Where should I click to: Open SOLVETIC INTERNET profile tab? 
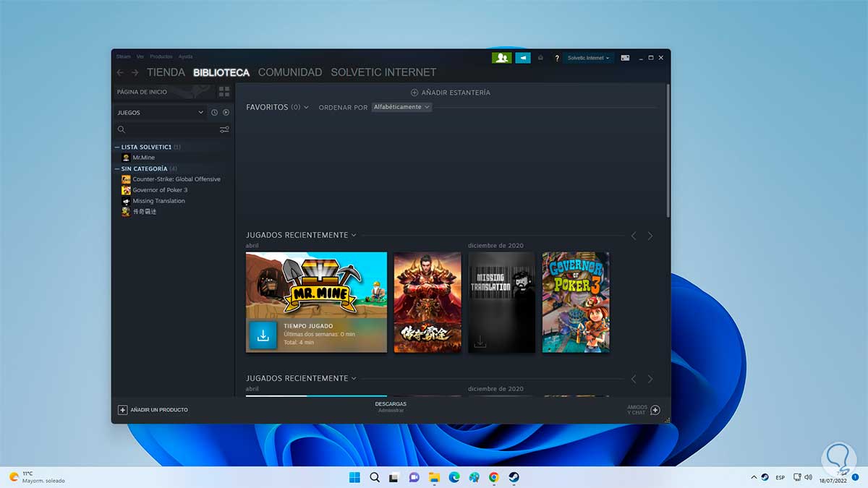pyautogui.click(x=383, y=72)
